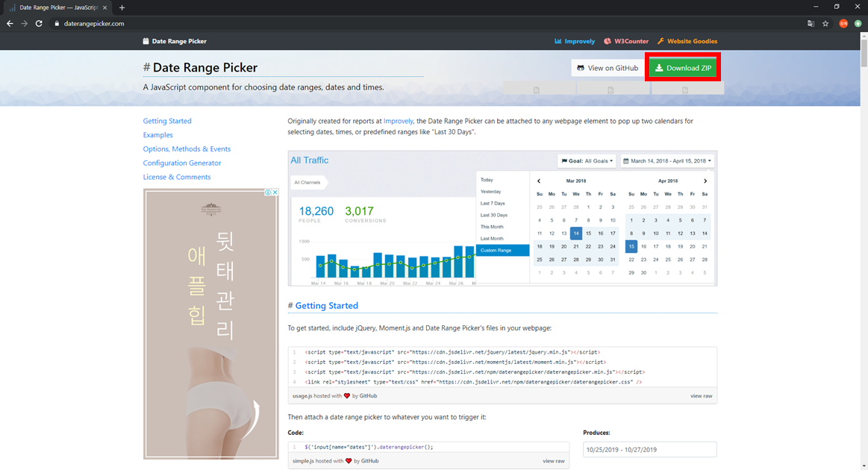Click the View on GitHub button
Image resolution: width=868 pixels, height=470 pixels.
(608, 68)
